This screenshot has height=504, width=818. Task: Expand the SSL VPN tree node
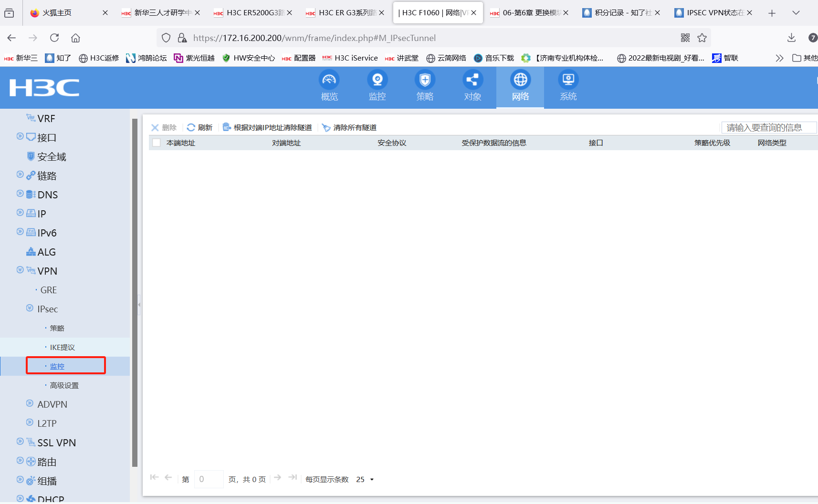[20, 442]
